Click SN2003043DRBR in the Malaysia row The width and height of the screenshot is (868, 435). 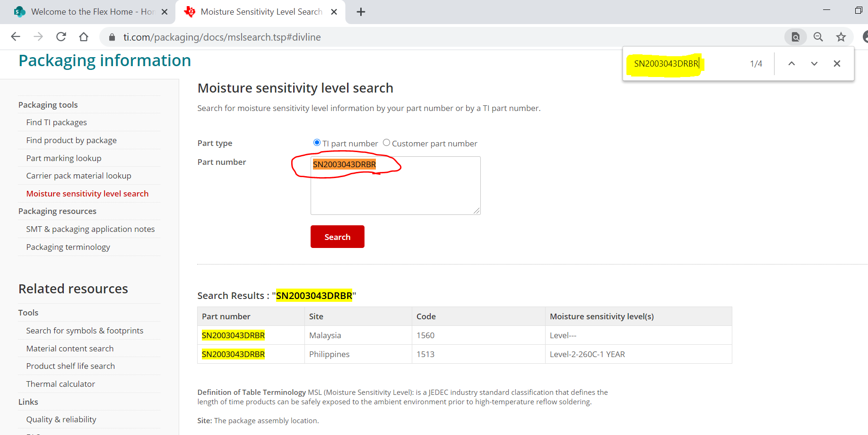point(233,335)
